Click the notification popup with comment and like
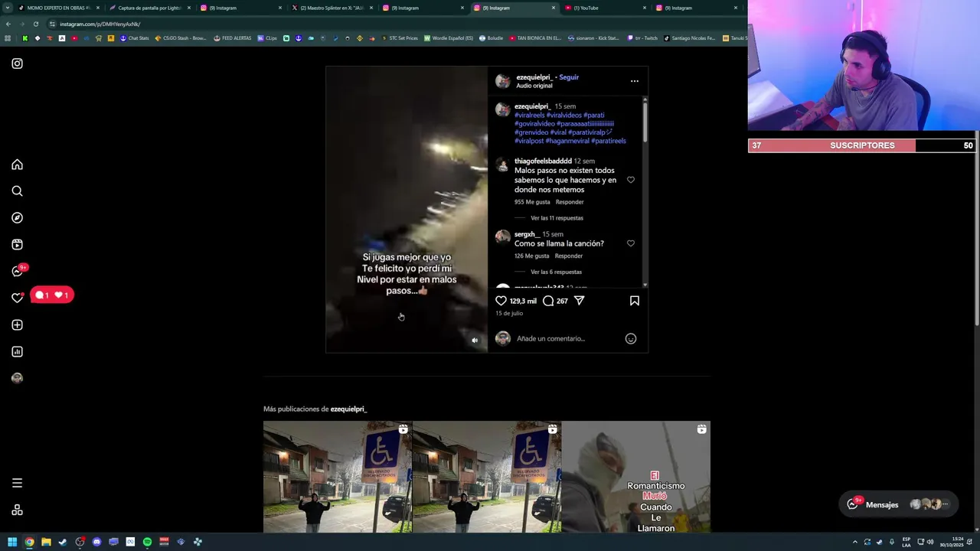This screenshot has height=551, width=980. (52, 295)
